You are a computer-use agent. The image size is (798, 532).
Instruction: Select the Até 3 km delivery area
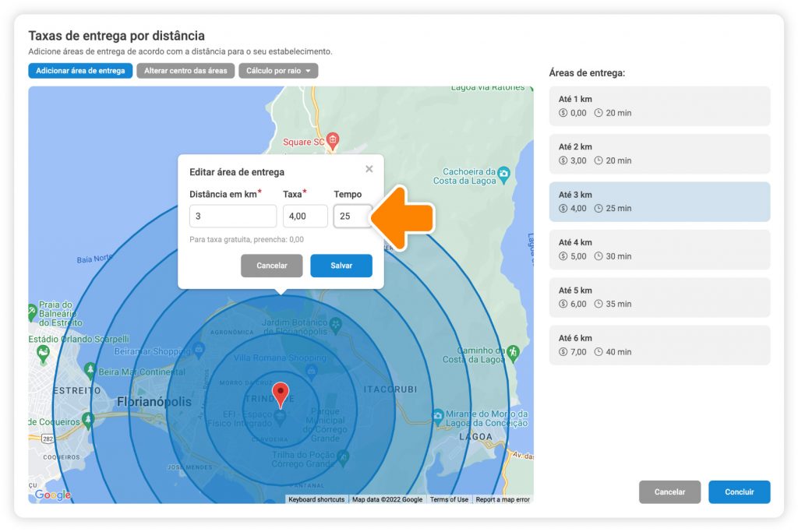[x=659, y=202]
